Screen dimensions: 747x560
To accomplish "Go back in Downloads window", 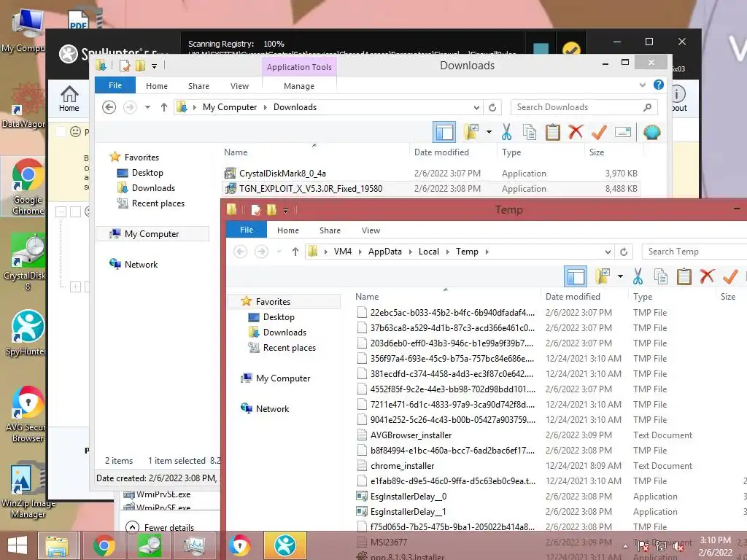I will (109, 107).
